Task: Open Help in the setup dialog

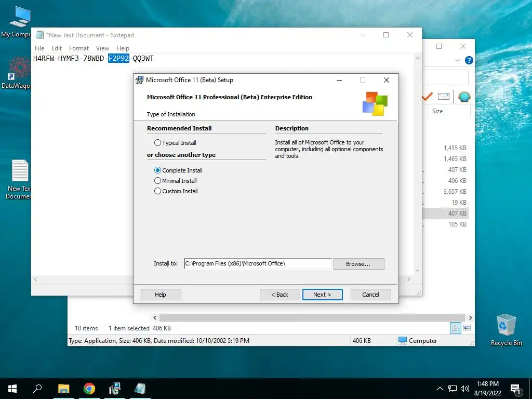Action: [x=161, y=295]
